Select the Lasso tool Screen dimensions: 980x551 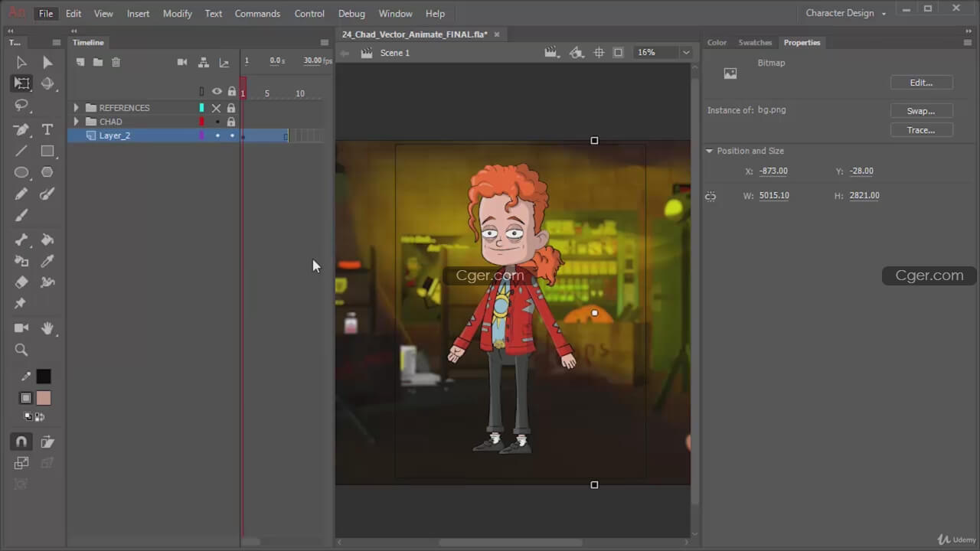[x=21, y=106]
